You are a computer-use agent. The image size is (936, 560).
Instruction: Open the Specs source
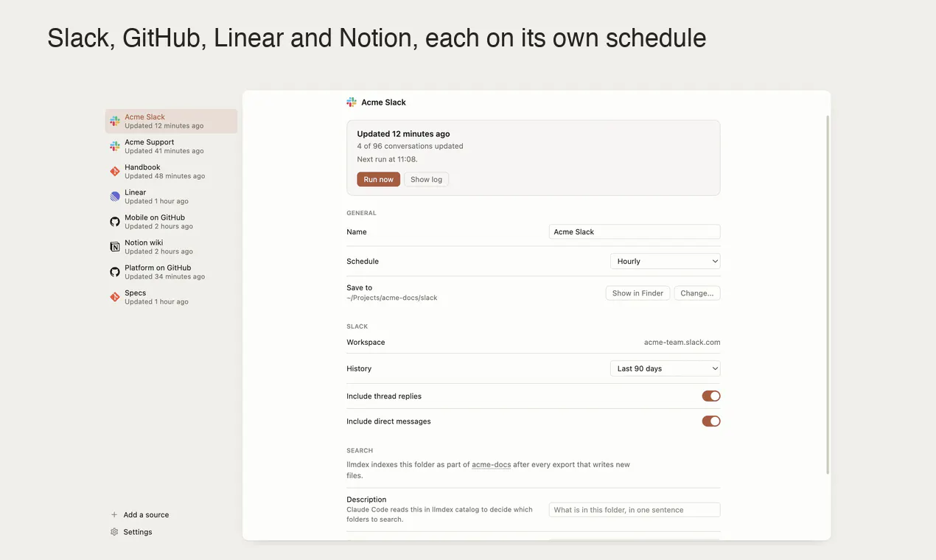point(171,297)
